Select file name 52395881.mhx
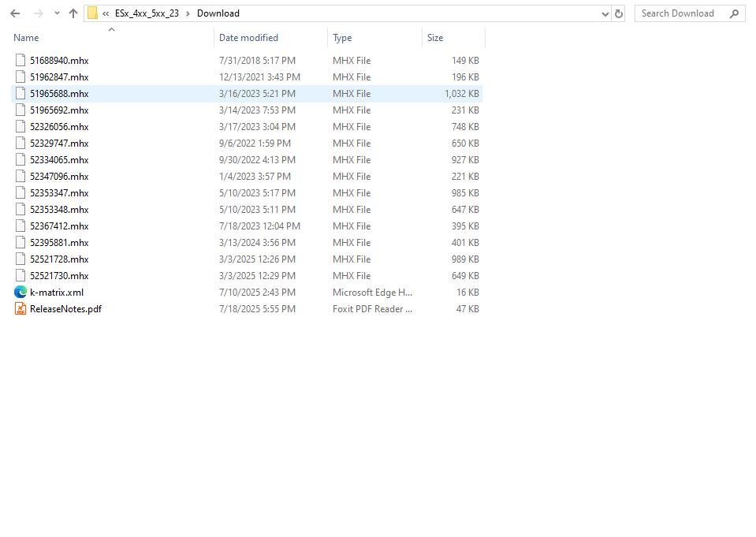 click(59, 242)
